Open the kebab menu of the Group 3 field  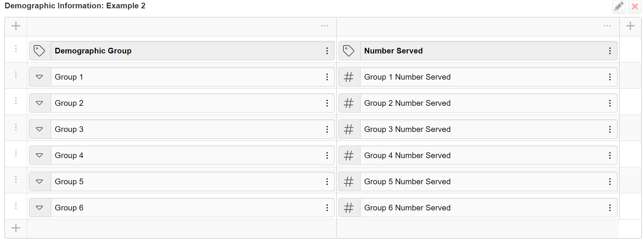coord(327,129)
